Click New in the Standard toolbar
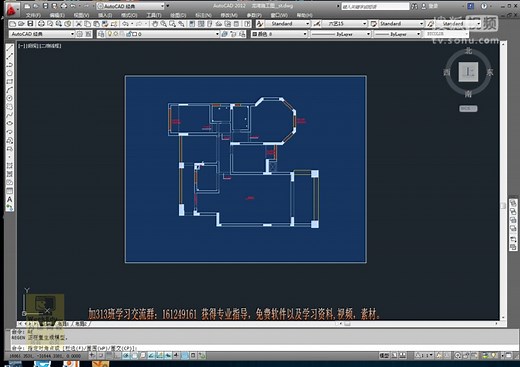The height and width of the screenshot is (367, 520). coord(13,24)
